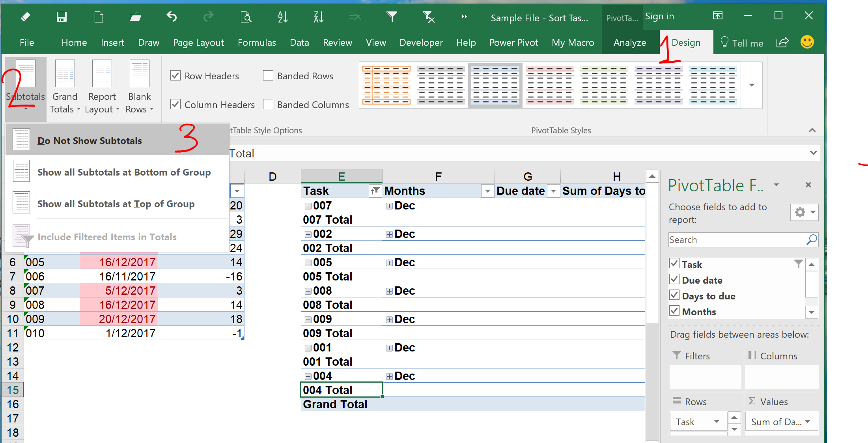Open the Months column filter dropdown

pyautogui.click(x=487, y=191)
